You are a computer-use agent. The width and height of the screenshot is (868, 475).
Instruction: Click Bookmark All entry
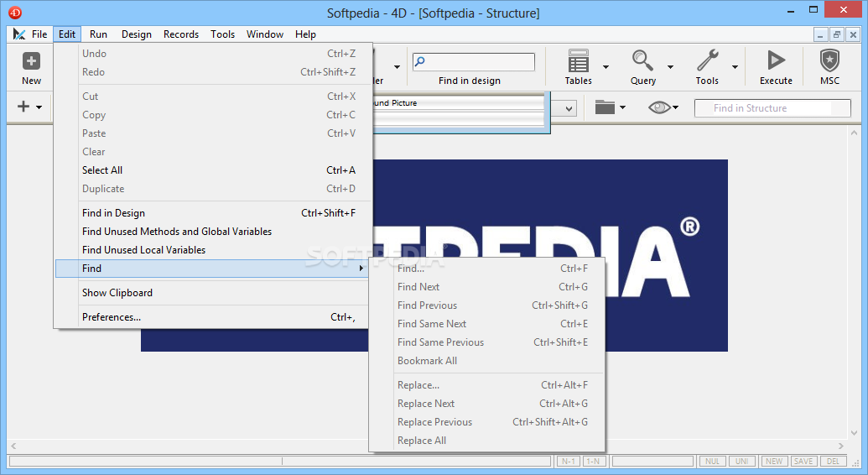(487, 361)
